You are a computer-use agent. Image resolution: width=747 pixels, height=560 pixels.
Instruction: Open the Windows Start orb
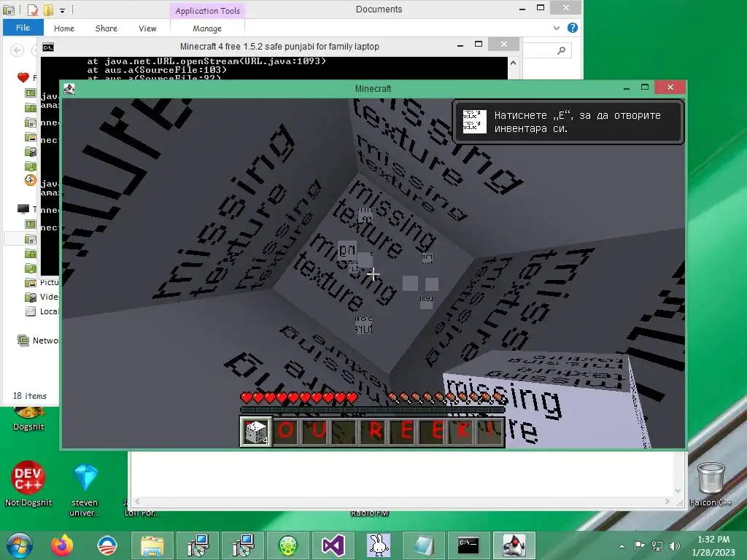coord(19,545)
